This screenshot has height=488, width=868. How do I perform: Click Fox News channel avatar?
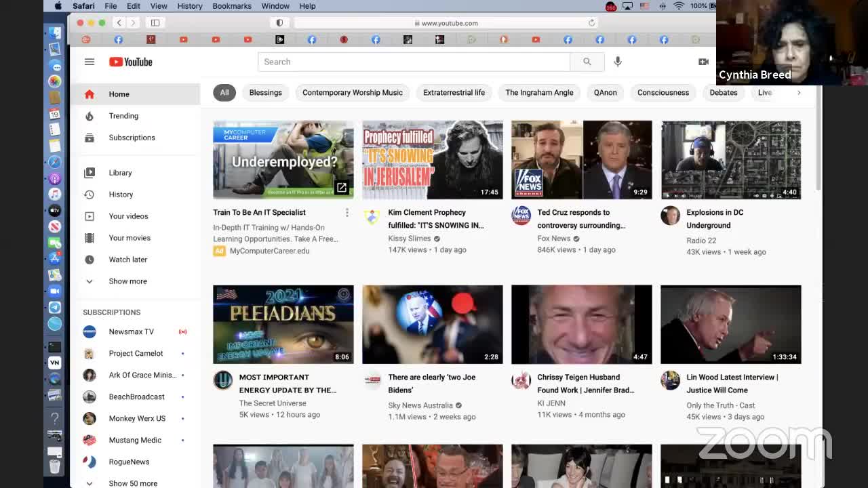pos(521,216)
